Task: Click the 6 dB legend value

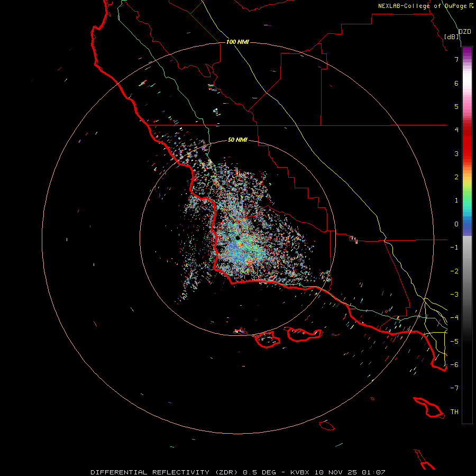Action: 456,83
